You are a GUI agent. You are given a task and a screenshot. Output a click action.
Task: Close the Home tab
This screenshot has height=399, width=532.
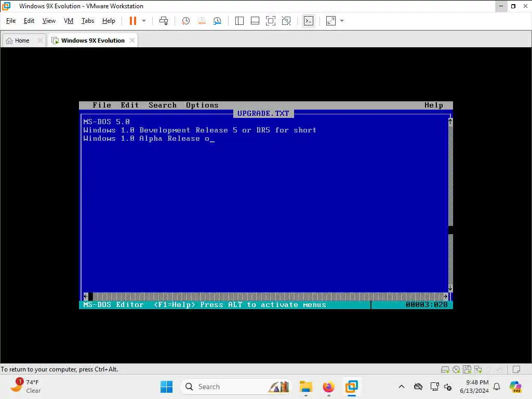click(40, 41)
